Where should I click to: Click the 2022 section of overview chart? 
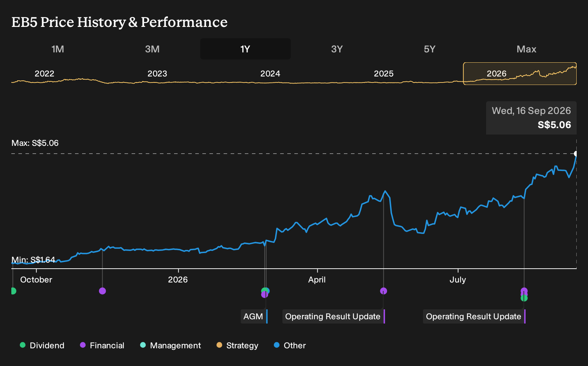[44, 74]
